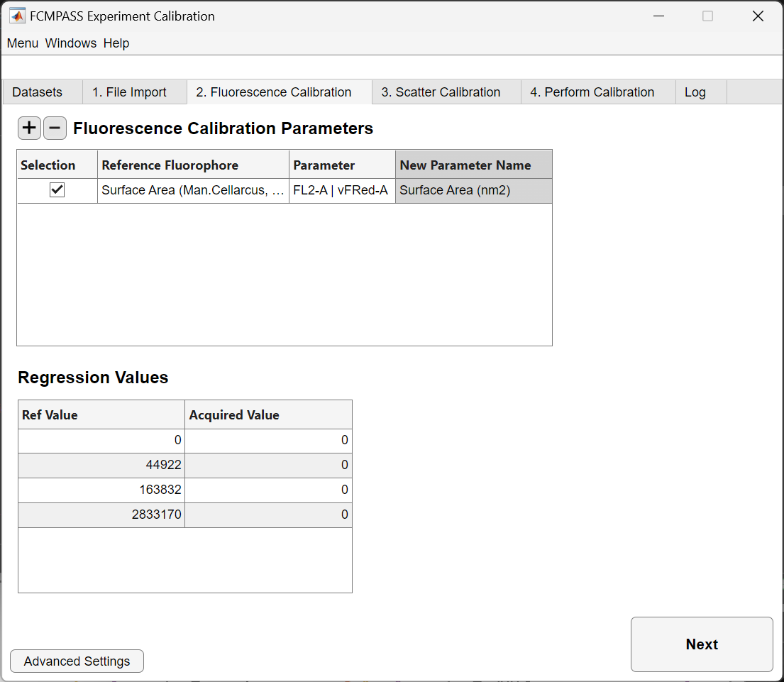Uncheck the Surface Area selection checkbox
784x682 pixels.
pos(57,190)
